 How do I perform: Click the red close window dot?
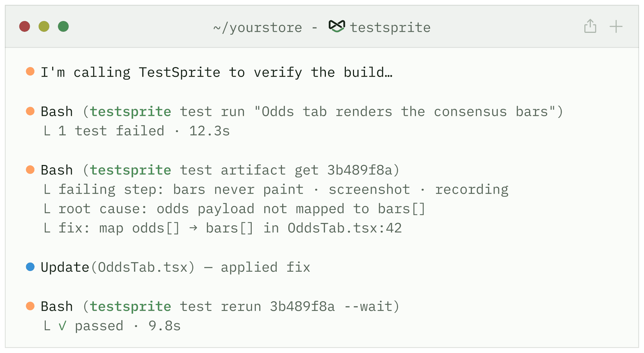pos(25,26)
